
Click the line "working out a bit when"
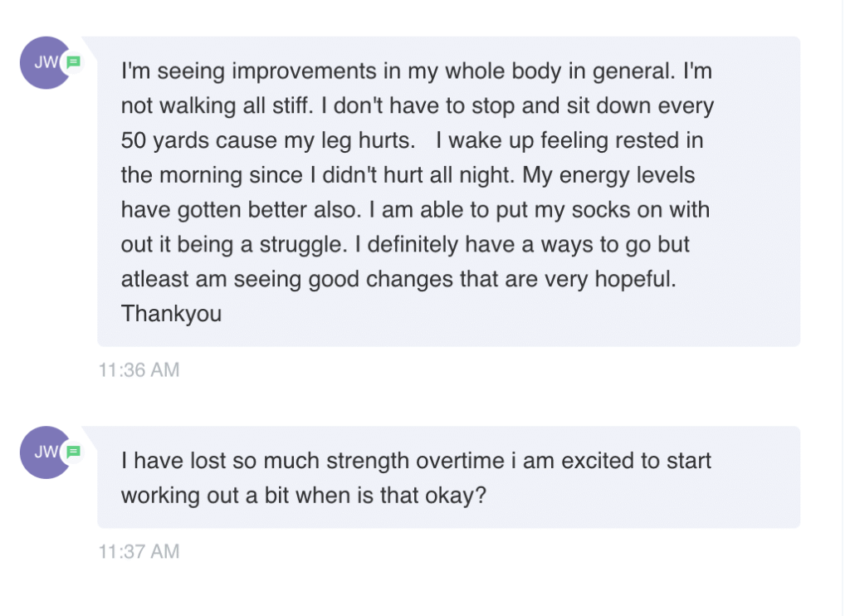tap(304, 496)
